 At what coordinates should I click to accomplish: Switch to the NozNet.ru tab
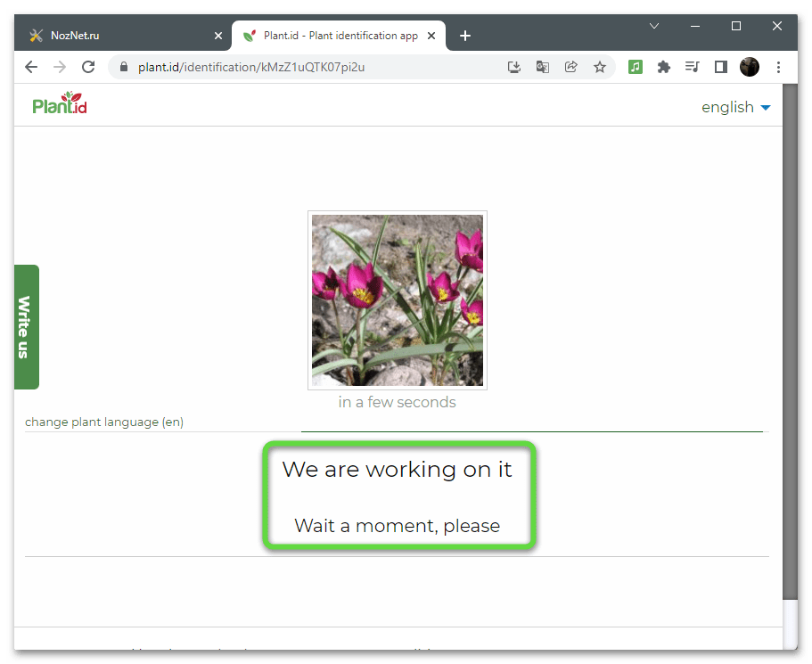123,36
